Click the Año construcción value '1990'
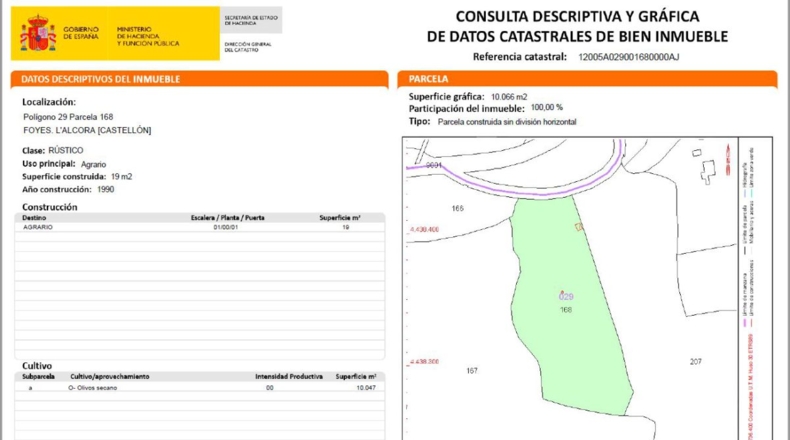Image resolution: width=790 pixels, height=440 pixels. pyautogui.click(x=105, y=190)
